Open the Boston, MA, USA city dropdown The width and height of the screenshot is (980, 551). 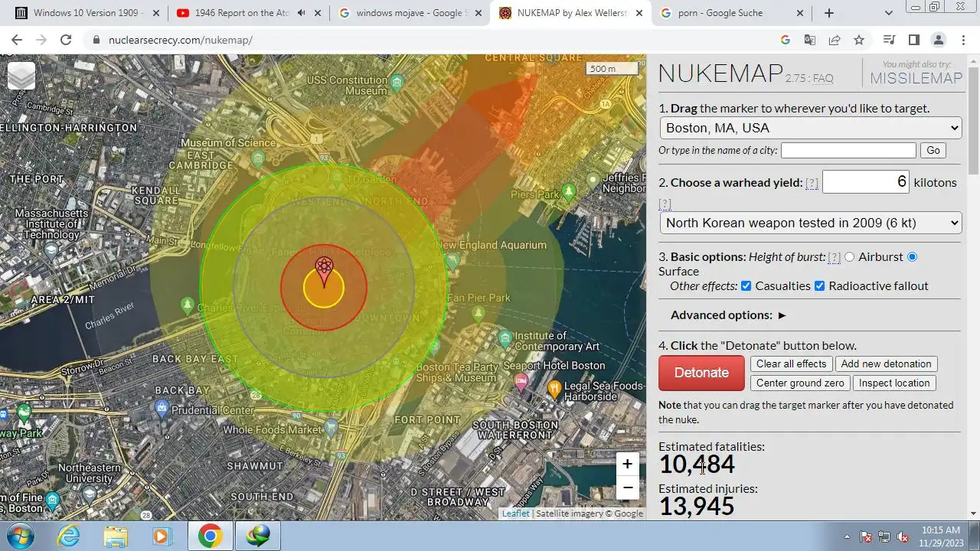(x=811, y=128)
